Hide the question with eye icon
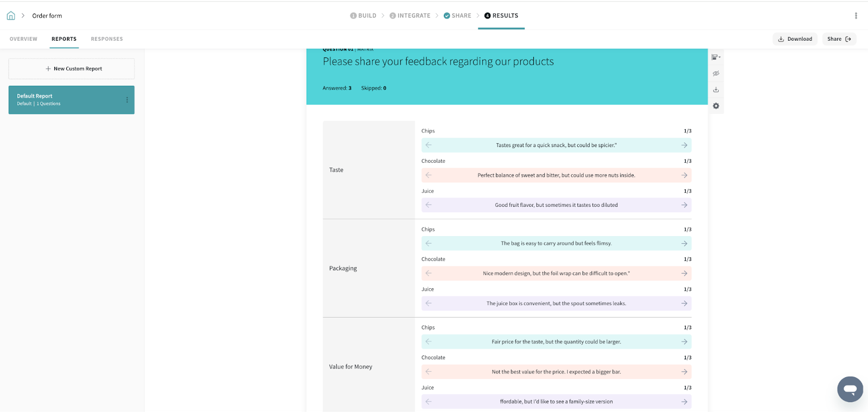 [x=716, y=73]
